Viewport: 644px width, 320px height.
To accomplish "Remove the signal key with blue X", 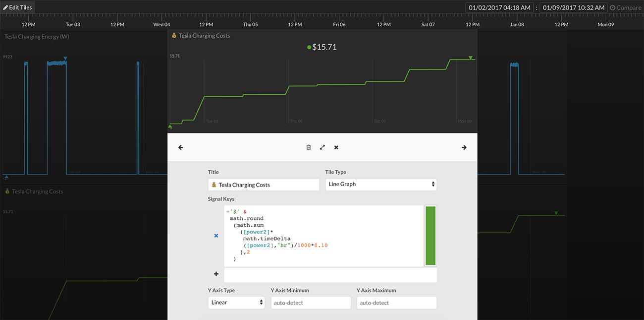I will pyautogui.click(x=216, y=236).
